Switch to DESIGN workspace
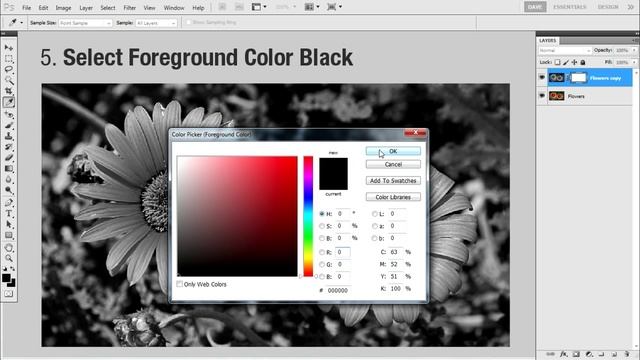 click(x=608, y=7)
